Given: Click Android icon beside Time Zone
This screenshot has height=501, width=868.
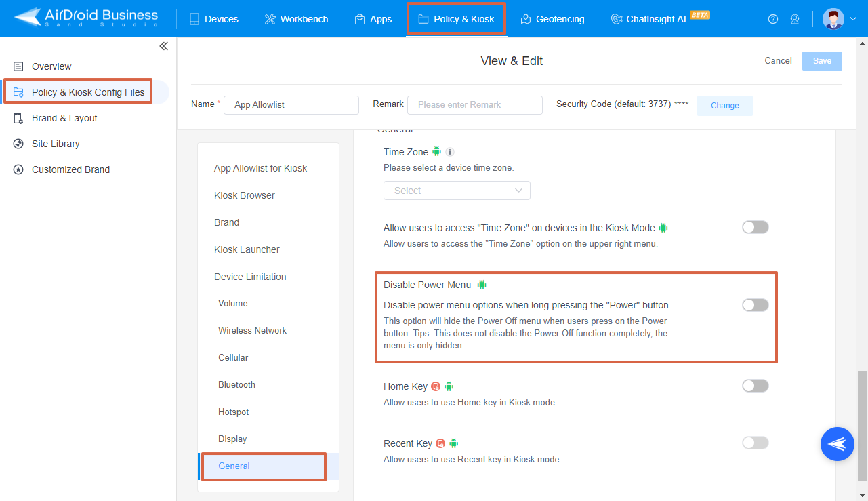Looking at the screenshot, I should tap(437, 152).
